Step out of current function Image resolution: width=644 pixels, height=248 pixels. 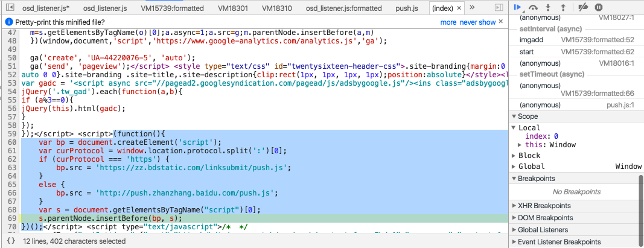pos(563,7)
